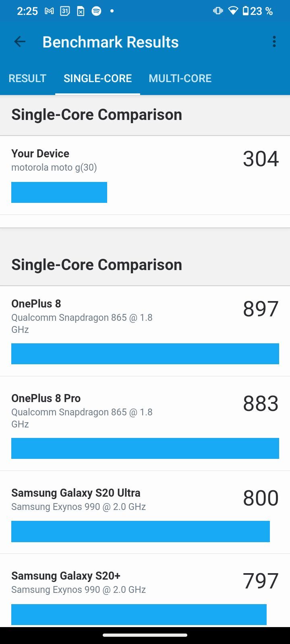Tap the Spotify status bar icon
290x644 pixels.
pos(96,11)
